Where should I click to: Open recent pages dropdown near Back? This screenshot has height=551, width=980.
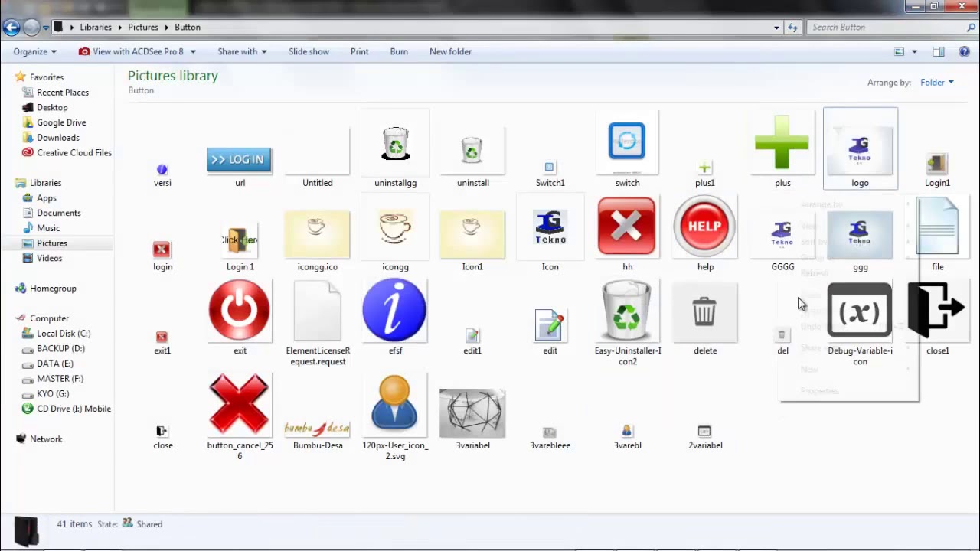coord(46,28)
